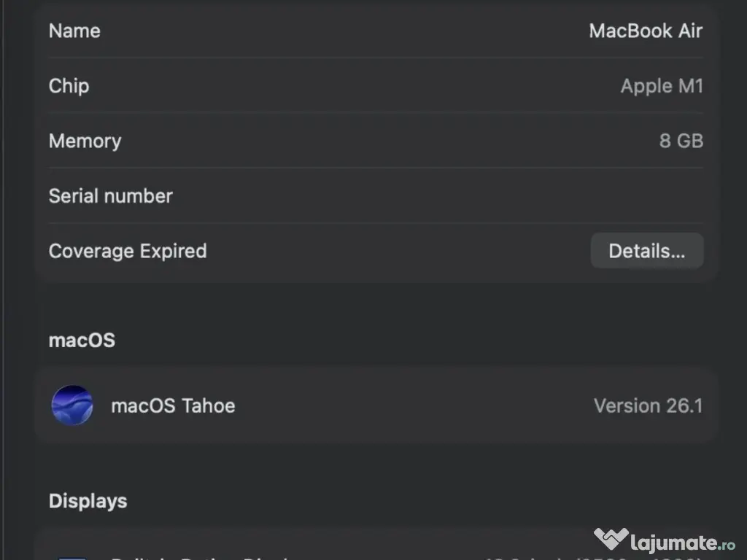Click the Version 26.1 text
The height and width of the screenshot is (560, 747).
[x=648, y=405]
